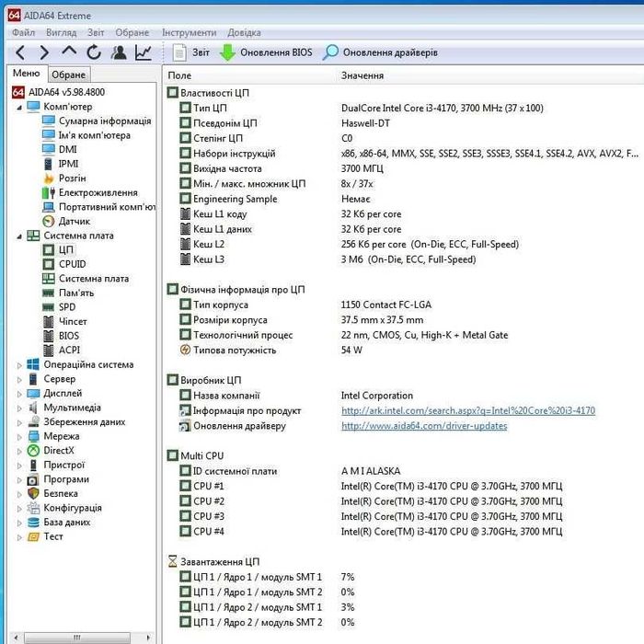Click the Звіт report page icon
This screenshot has height=644, width=644.
tap(179, 52)
